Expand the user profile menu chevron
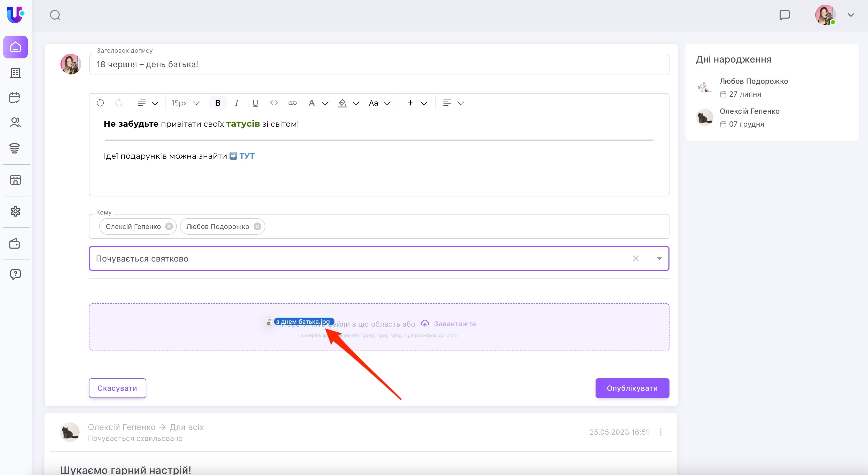Viewport: 868px width, 475px height. (850, 15)
